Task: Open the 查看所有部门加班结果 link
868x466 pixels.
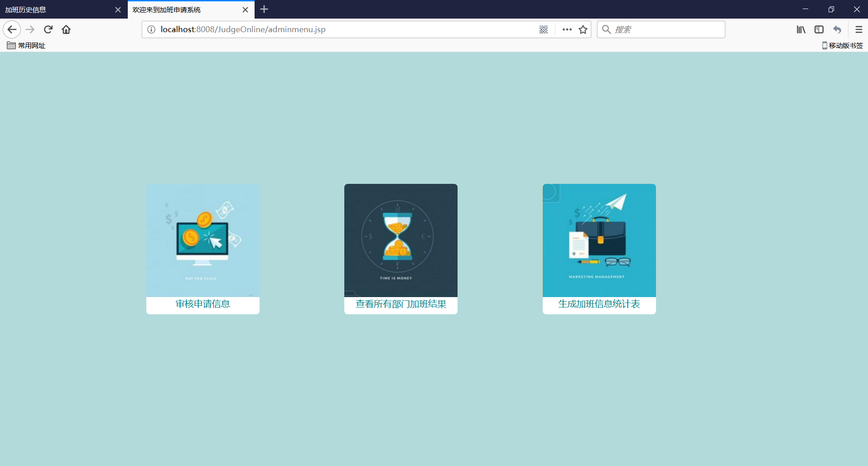Action: pos(401,304)
